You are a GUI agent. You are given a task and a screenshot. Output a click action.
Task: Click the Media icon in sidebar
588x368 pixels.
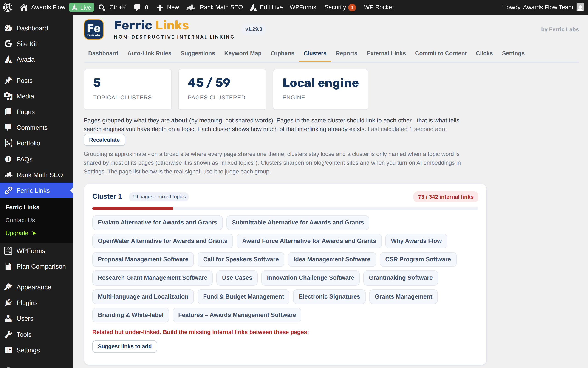(x=8, y=96)
